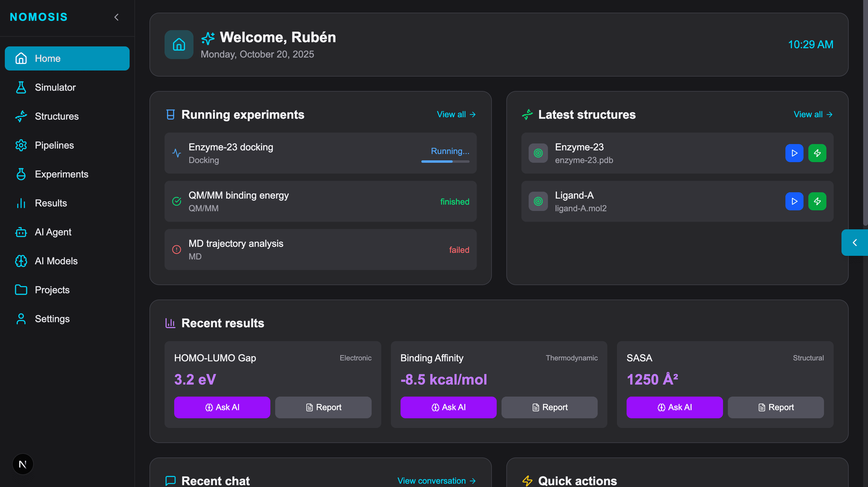The image size is (868, 487).
Task: Open View all in Running experiments
Action: pyautogui.click(x=456, y=115)
